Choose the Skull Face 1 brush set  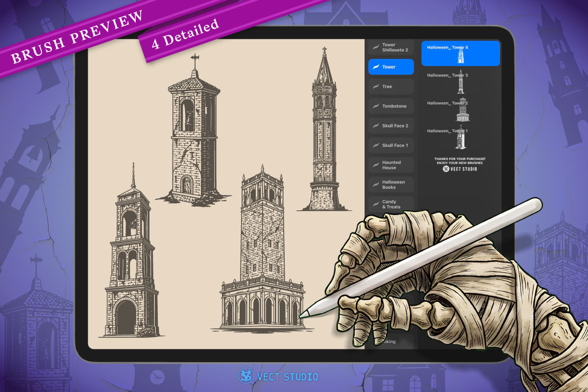click(391, 145)
